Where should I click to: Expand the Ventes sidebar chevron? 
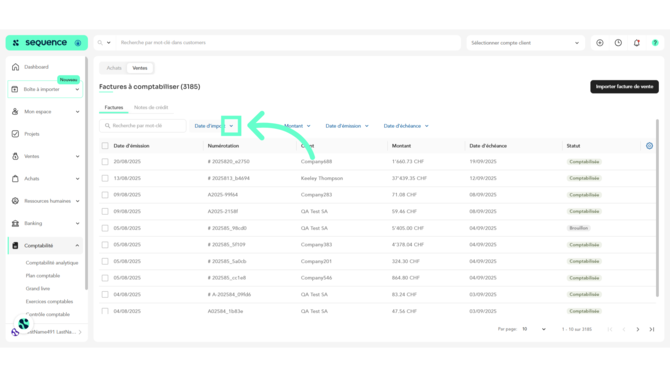click(x=77, y=156)
